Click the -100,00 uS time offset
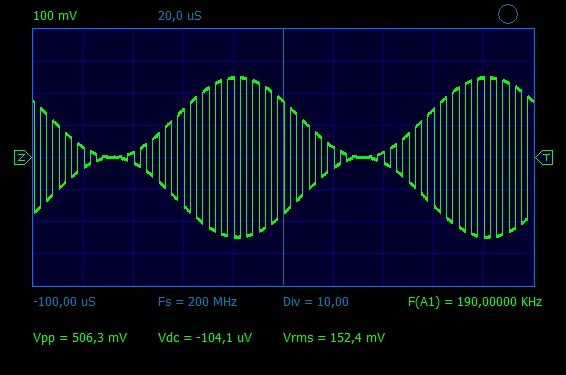Image resolution: width=566 pixels, height=375 pixels. coord(64,302)
